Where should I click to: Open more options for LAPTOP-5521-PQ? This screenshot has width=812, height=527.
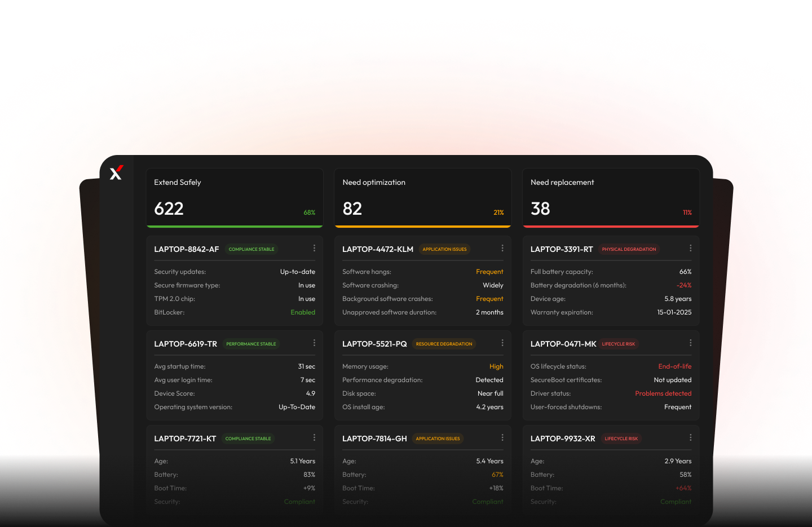(x=502, y=343)
